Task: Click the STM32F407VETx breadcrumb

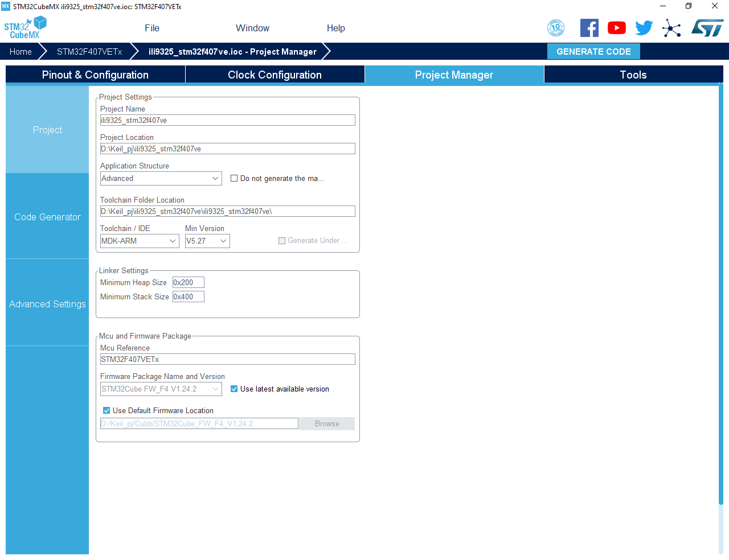Action: coord(89,51)
